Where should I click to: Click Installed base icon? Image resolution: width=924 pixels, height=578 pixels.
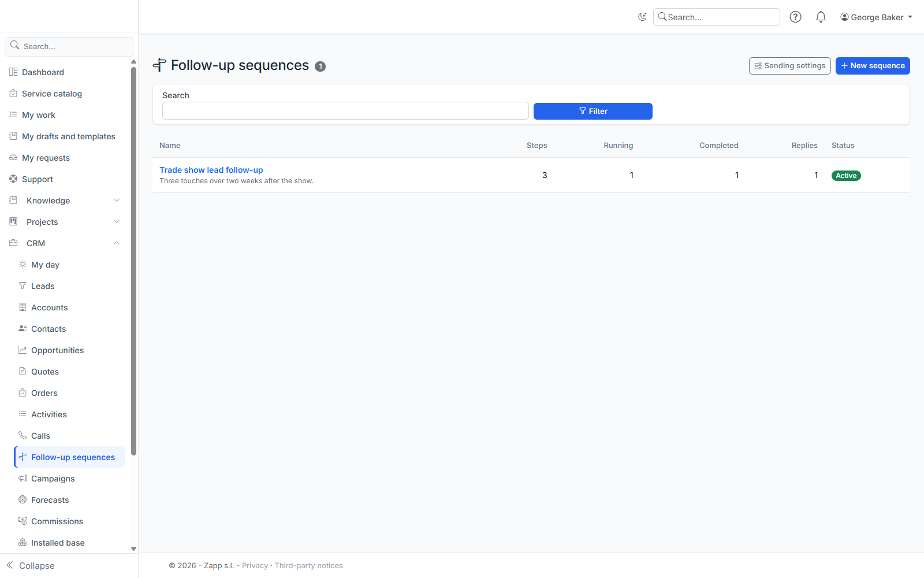pyautogui.click(x=23, y=542)
